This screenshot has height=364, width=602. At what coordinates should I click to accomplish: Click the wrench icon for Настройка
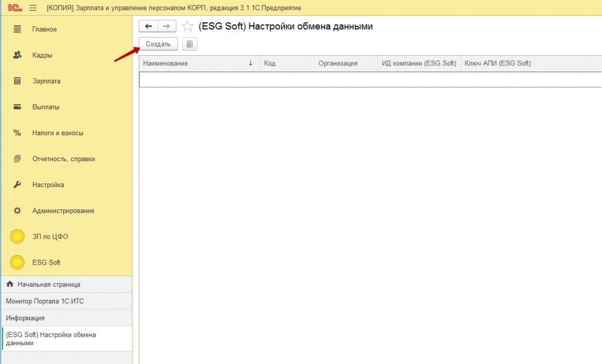click(x=17, y=185)
